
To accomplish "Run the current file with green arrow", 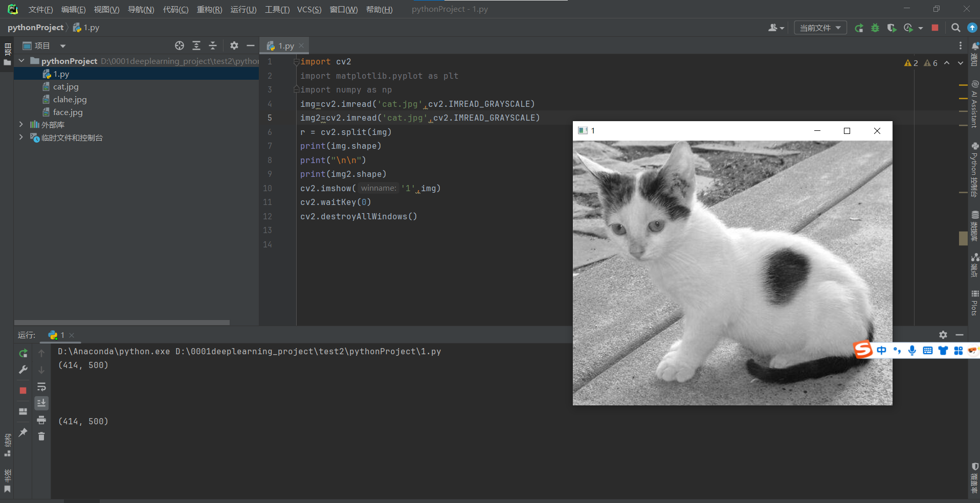I will [x=859, y=28].
